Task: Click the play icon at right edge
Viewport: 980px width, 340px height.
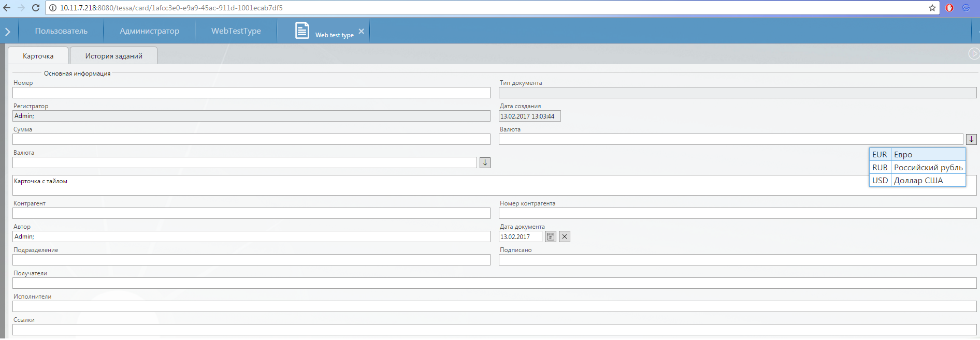Action: 974,54
